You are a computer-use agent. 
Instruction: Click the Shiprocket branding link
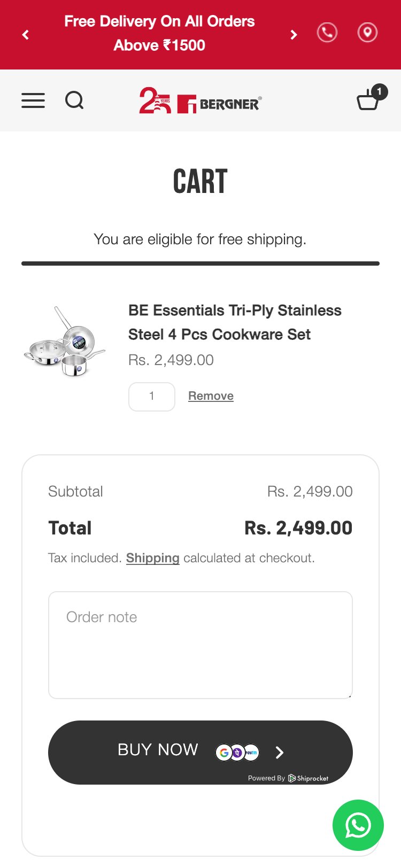pyautogui.click(x=309, y=778)
